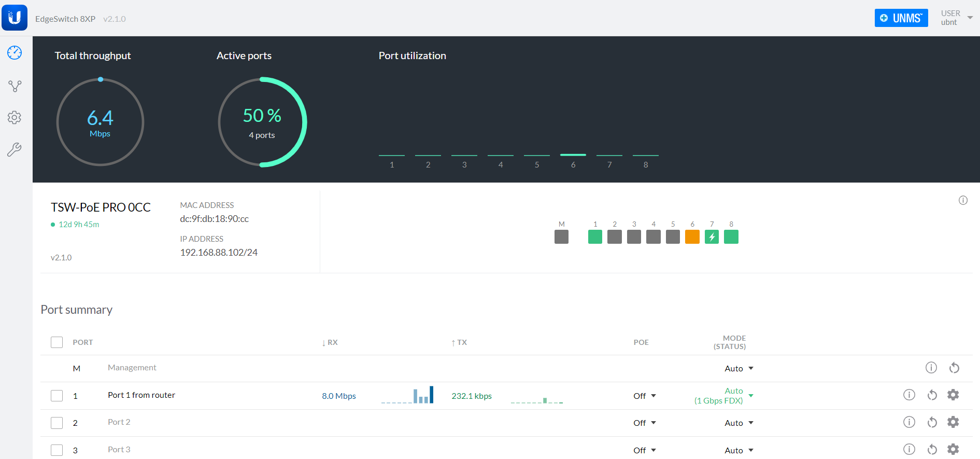Select gray port 4 square in diagram

point(654,237)
